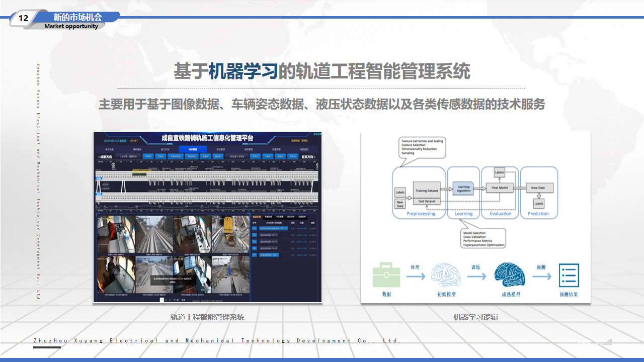Click the Feature Extraction and Scaling callout
Image resolution: width=644 pixels, height=362 pixels.
point(423,147)
